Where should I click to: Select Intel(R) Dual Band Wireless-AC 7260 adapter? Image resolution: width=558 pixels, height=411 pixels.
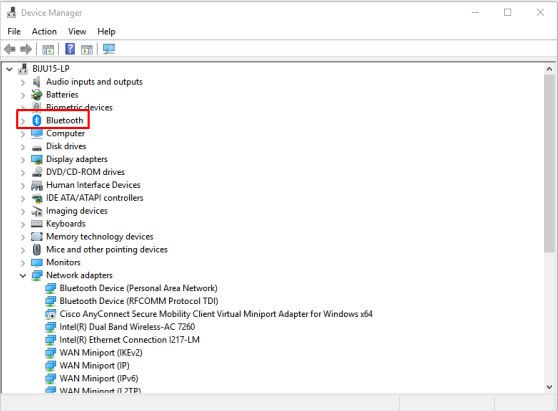tap(127, 327)
